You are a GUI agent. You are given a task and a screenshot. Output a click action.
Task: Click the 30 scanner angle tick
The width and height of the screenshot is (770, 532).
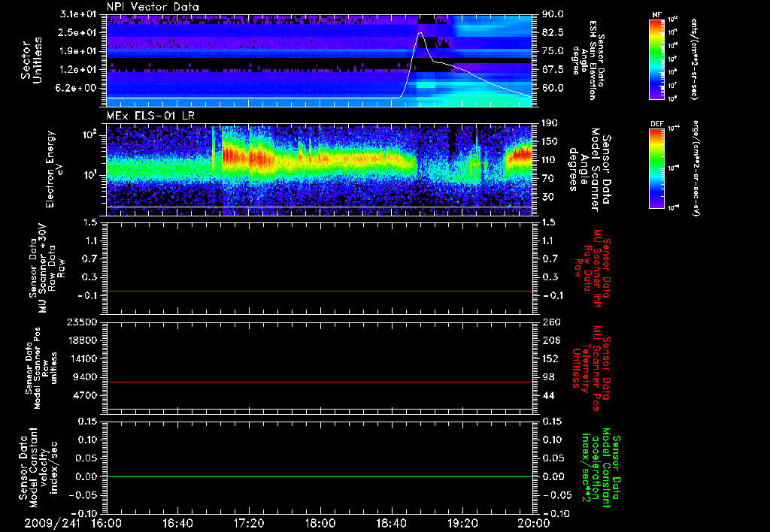point(547,197)
